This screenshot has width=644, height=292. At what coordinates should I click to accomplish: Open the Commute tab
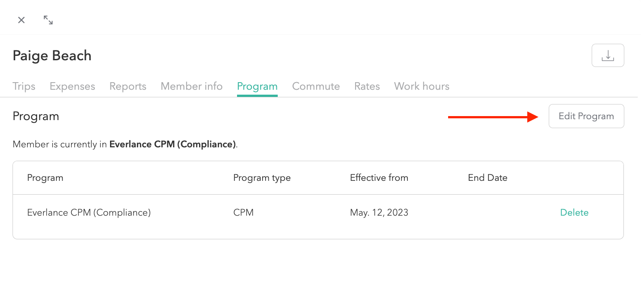tap(316, 86)
